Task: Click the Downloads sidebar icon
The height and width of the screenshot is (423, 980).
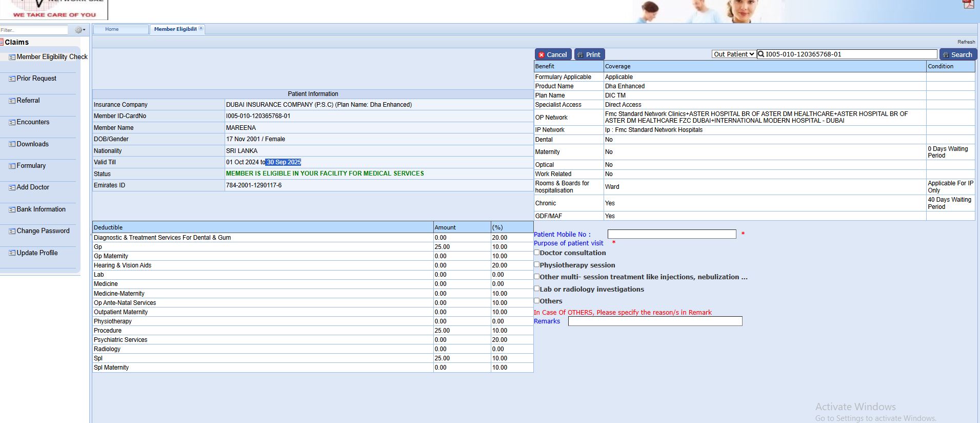Action: (x=12, y=145)
